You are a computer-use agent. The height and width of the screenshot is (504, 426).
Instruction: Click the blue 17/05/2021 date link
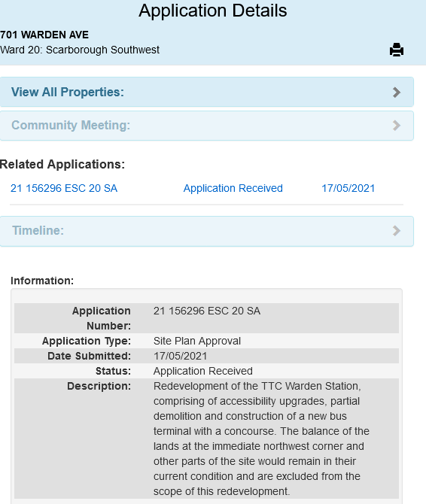[348, 188]
